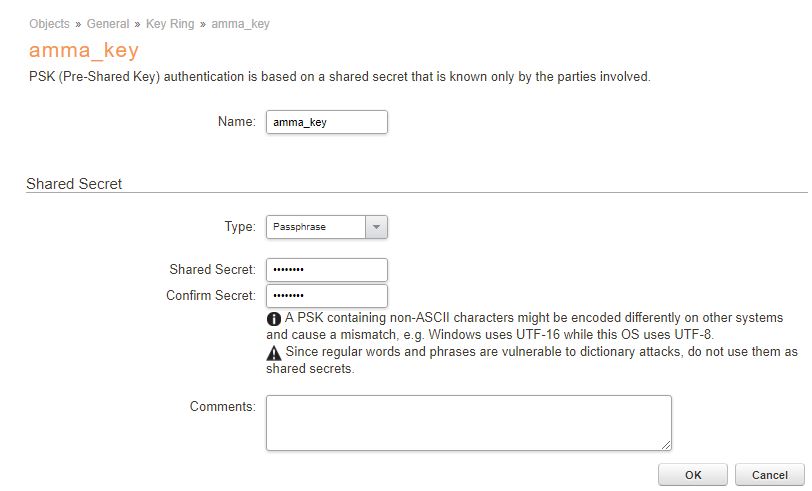This screenshot has width=812, height=491.
Task: Focus the Name text field
Action: [x=326, y=122]
